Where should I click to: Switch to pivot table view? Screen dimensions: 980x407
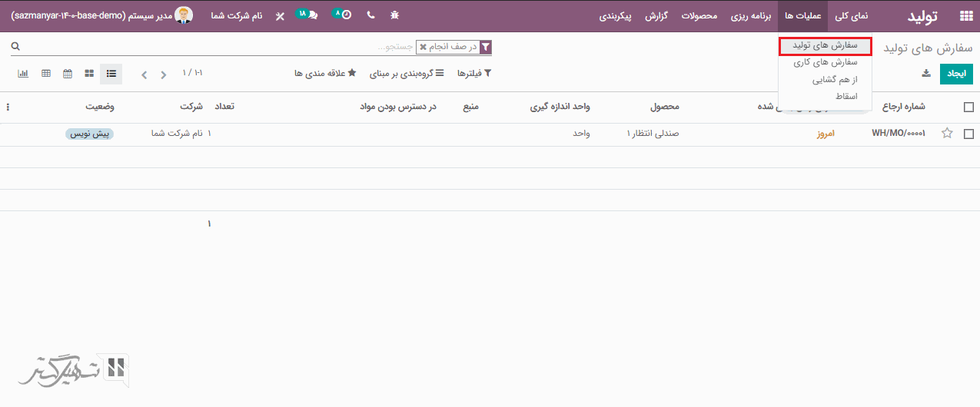[46, 74]
